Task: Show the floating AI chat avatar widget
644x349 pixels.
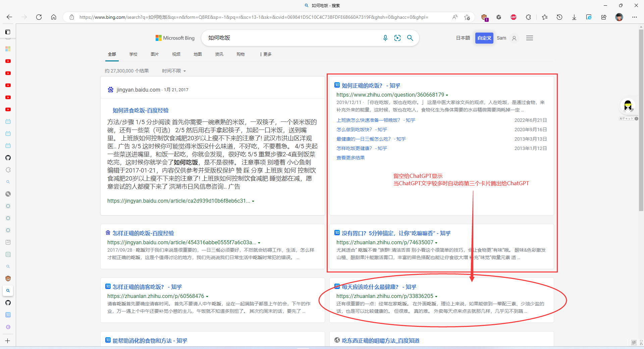Action: point(628,105)
